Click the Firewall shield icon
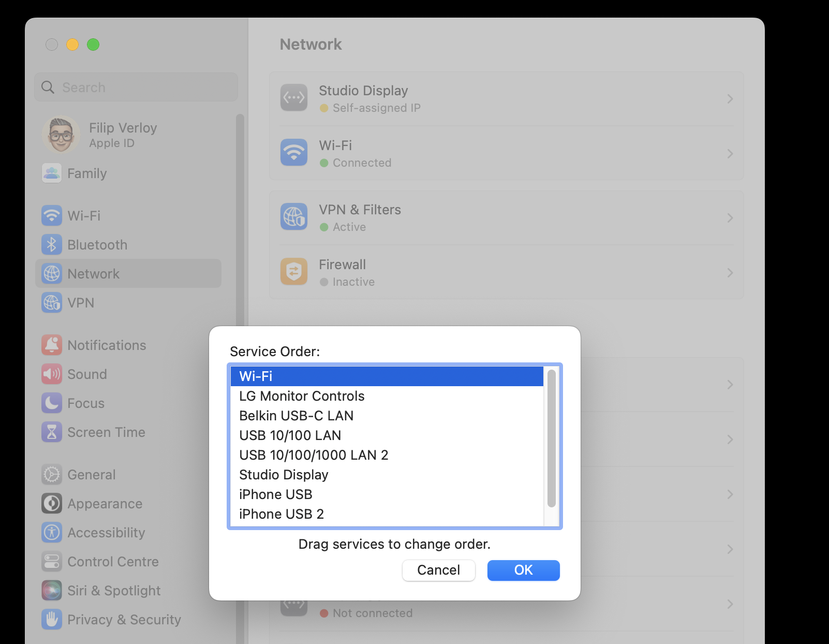The image size is (829, 644). tap(294, 271)
